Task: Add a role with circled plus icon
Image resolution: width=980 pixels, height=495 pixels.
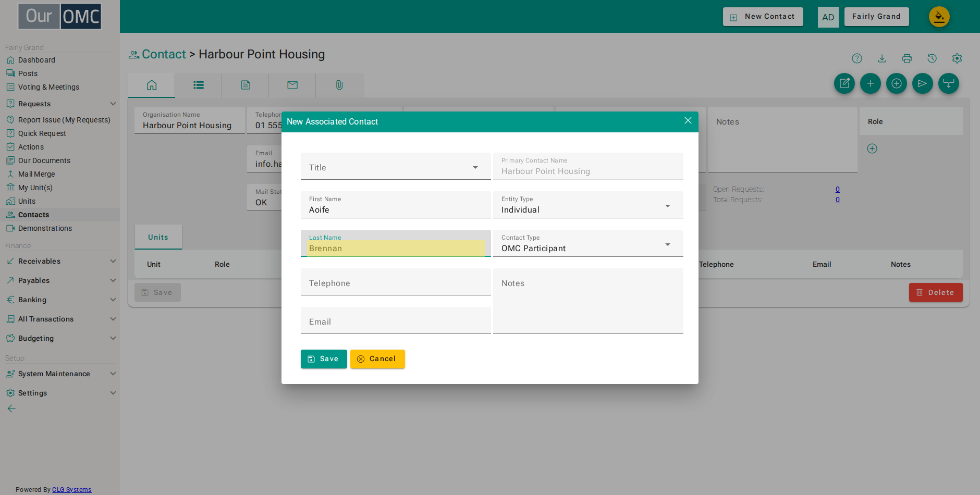Action: [872, 148]
